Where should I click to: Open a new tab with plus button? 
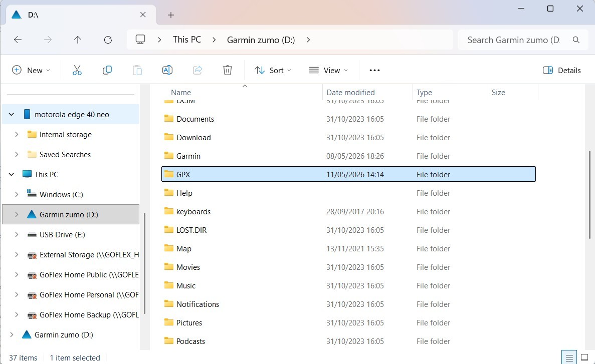click(171, 15)
